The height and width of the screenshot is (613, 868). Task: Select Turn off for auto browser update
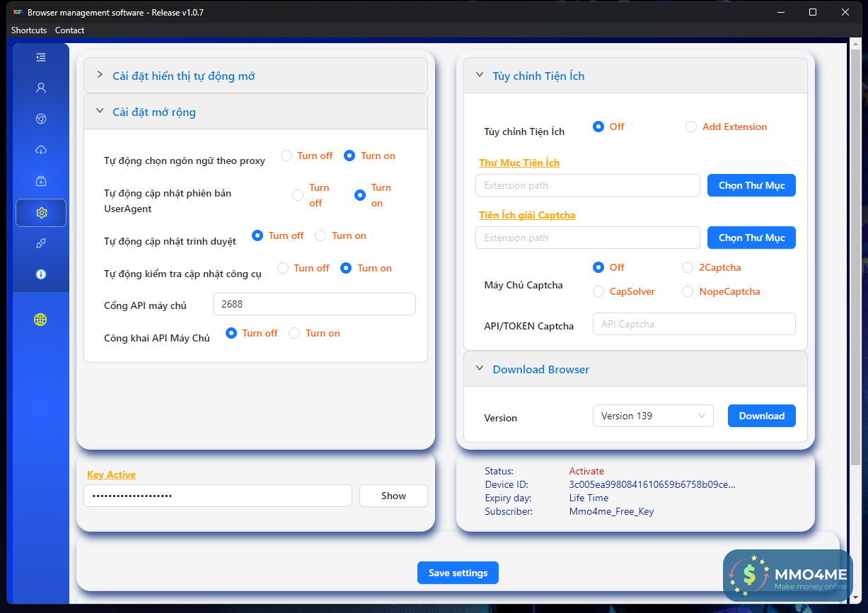257,235
